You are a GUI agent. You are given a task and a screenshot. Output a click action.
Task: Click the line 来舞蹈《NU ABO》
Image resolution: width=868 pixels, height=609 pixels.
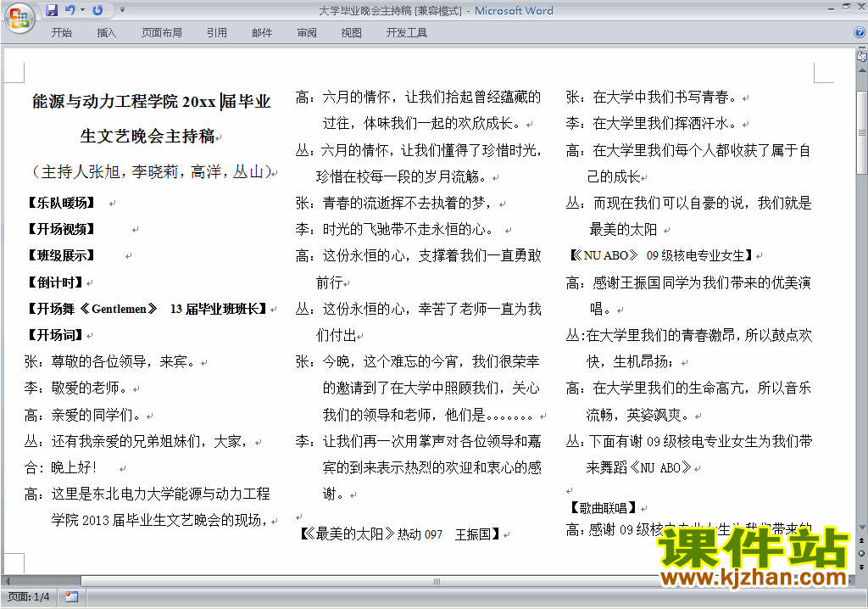(x=639, y=467)
